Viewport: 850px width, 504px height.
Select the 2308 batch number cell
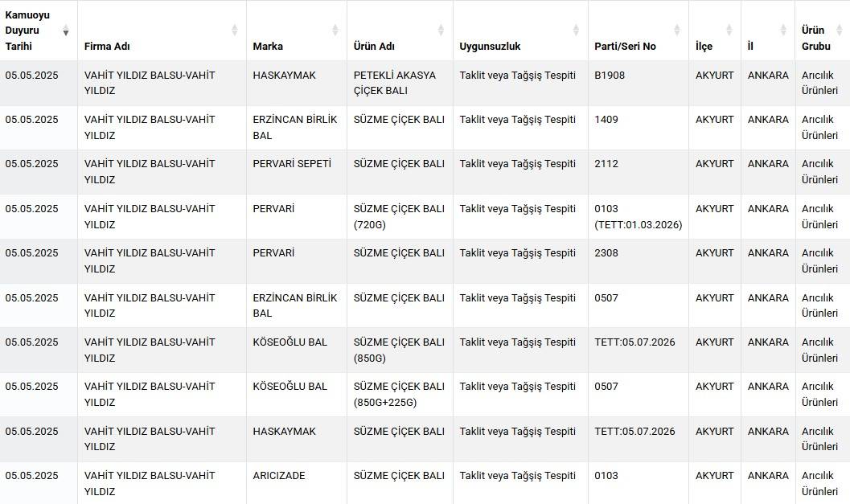point(606,253)
